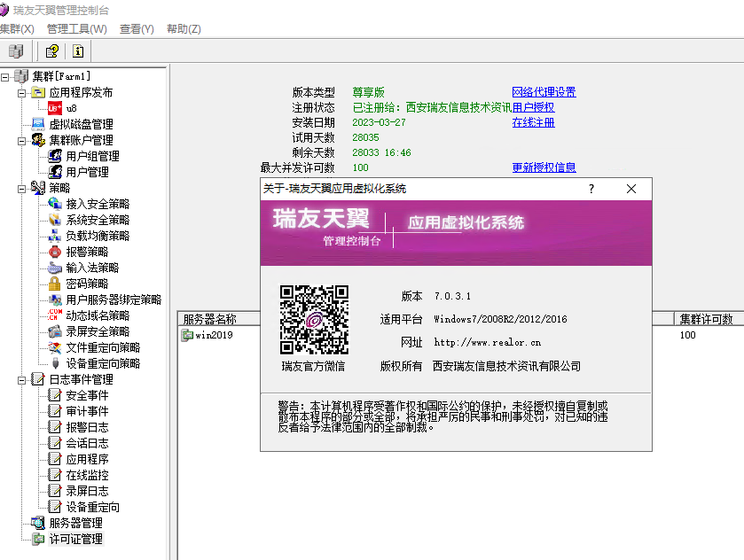This screenshot has height=560, width=744.
Task: Open 接入安全策略 icon
Action: 55,204
